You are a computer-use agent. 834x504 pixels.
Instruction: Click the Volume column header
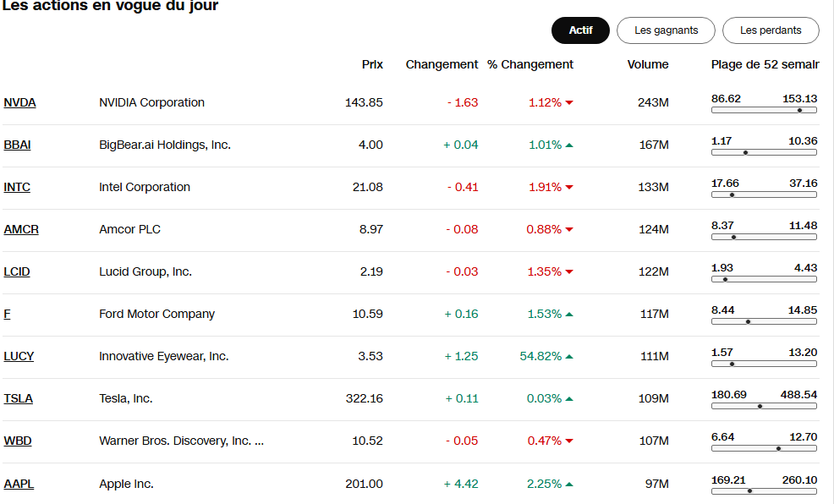tap(648, 64)
